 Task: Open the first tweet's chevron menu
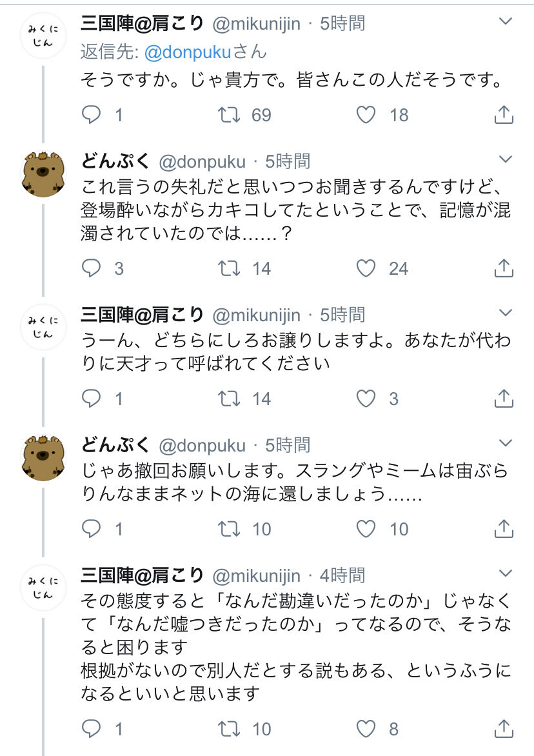[x=506, y=22]
